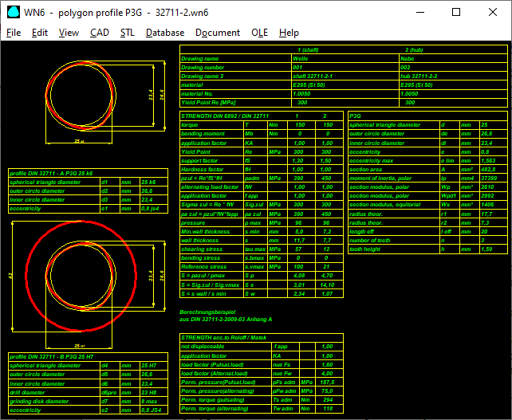512x420 pixels.
Task: Open the Document menu
Action: (218, 33)
